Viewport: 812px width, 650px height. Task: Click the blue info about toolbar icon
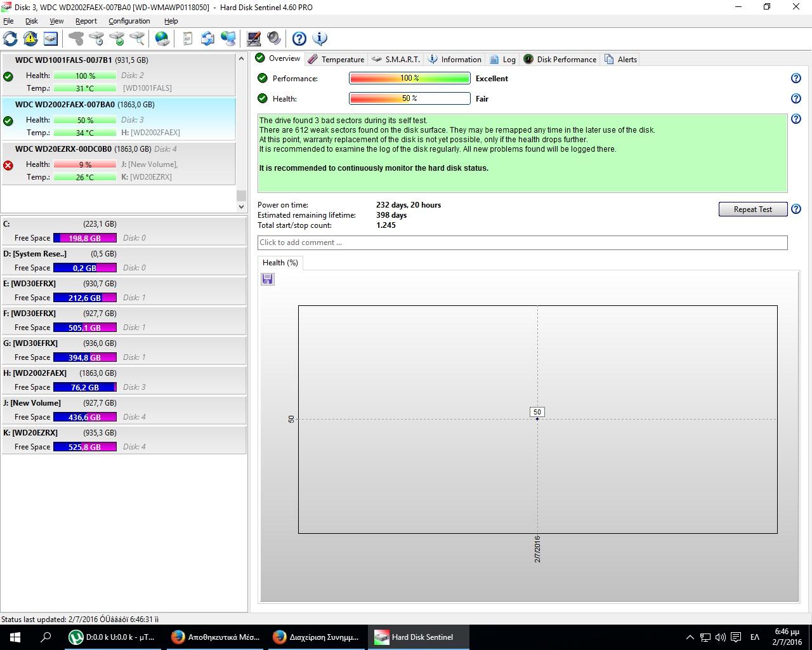(x=320, y=39)
